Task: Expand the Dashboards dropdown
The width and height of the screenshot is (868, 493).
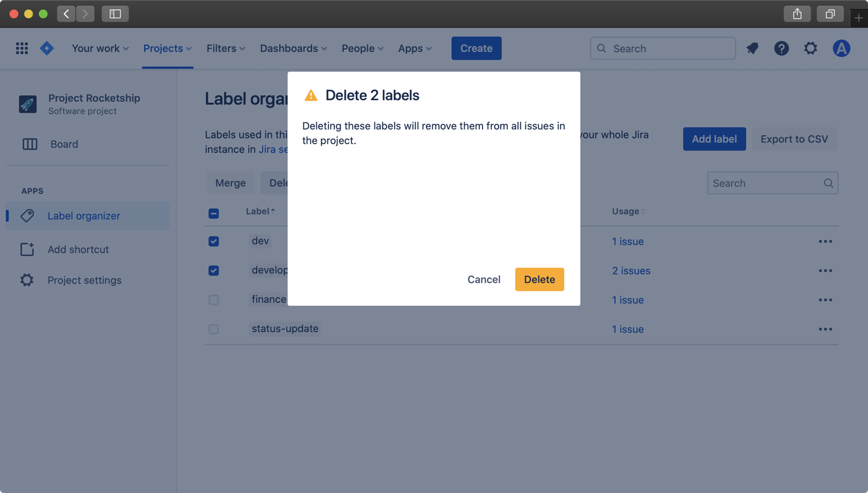Action: coord(293,48)
